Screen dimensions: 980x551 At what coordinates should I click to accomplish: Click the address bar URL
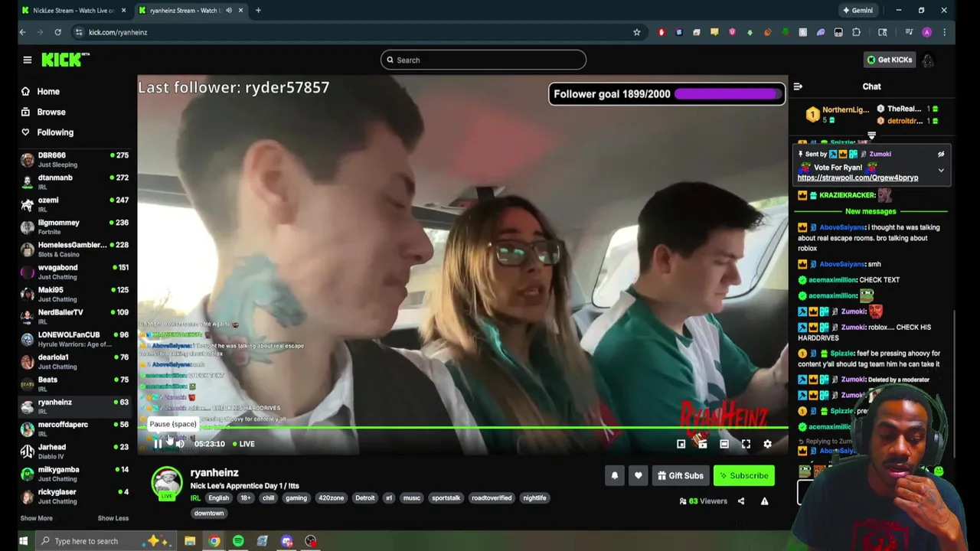point(118,32)
